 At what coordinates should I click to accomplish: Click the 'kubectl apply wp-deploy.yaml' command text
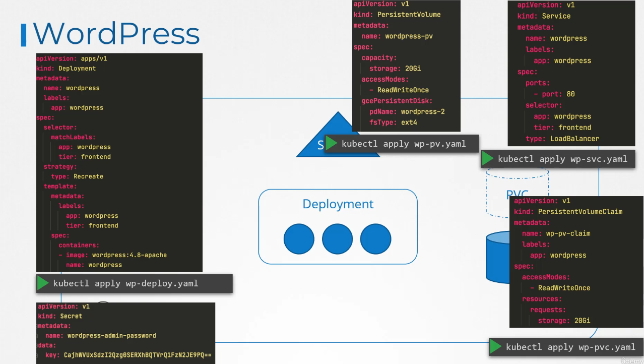pos(125,283)
